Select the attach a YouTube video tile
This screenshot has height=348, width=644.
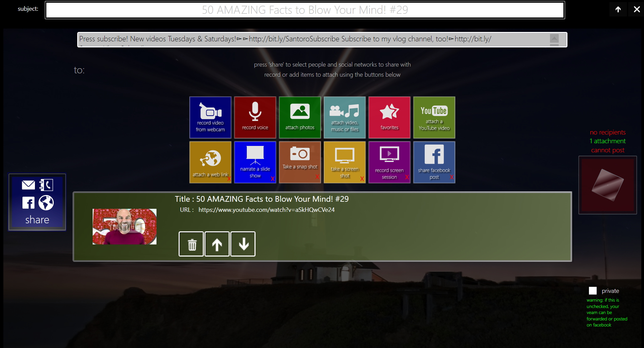coord(434,117)
